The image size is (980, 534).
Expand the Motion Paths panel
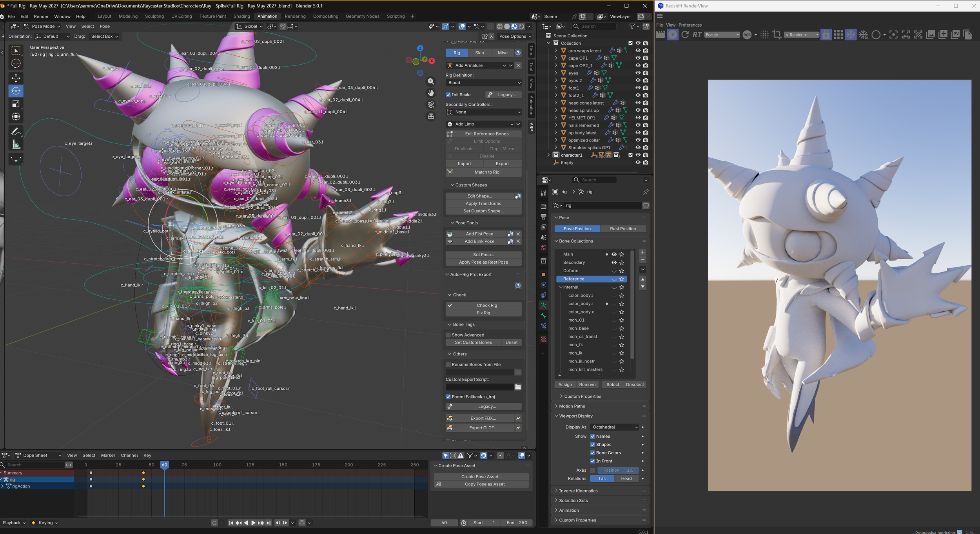pos(572,406)
